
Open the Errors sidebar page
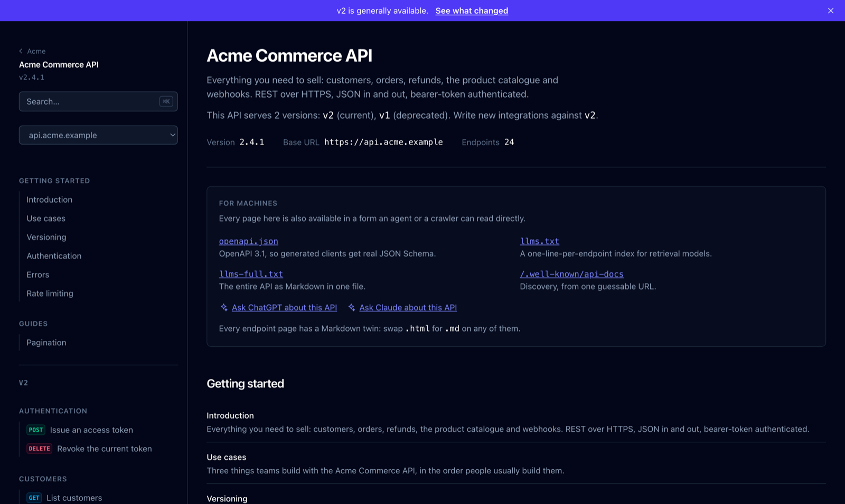pyautogui.click(x=37, y=274)
